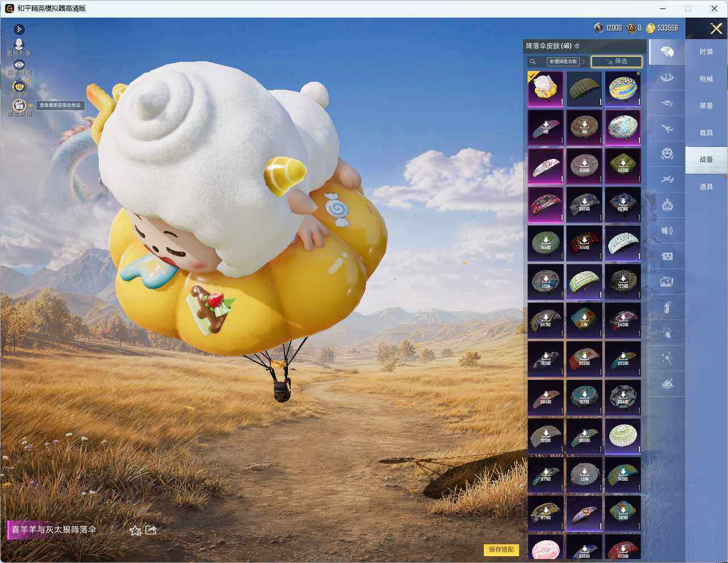Click the A-badge currency showing 0
The width and height of the screenshot is (728, 563).
pyautogui.click(x=631, y=28)
